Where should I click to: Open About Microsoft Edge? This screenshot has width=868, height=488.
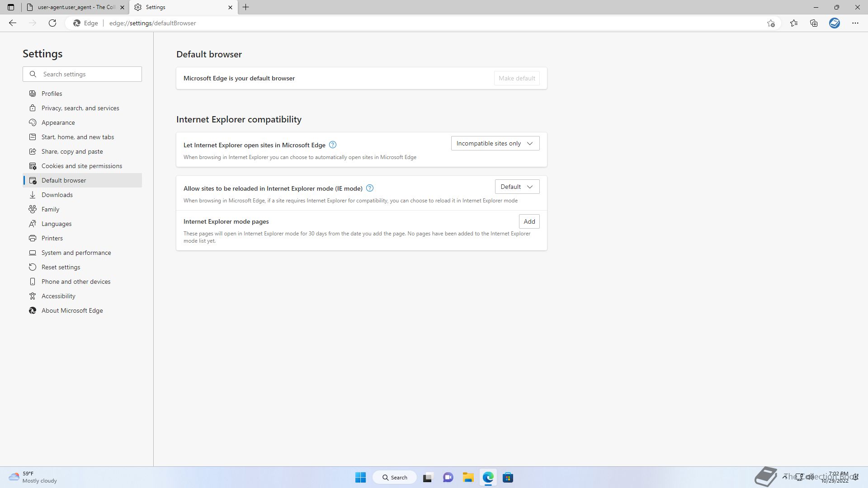(x=82, y=310)
